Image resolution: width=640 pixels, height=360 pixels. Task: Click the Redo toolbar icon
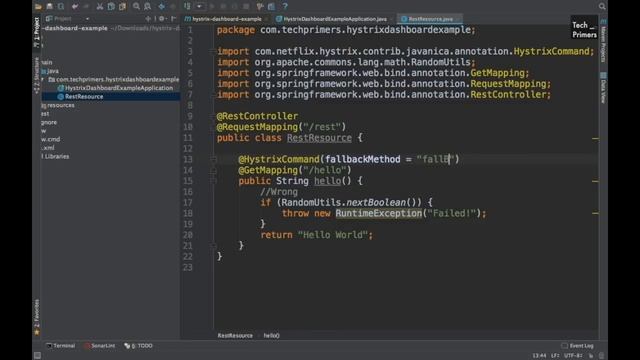point(86,6)
